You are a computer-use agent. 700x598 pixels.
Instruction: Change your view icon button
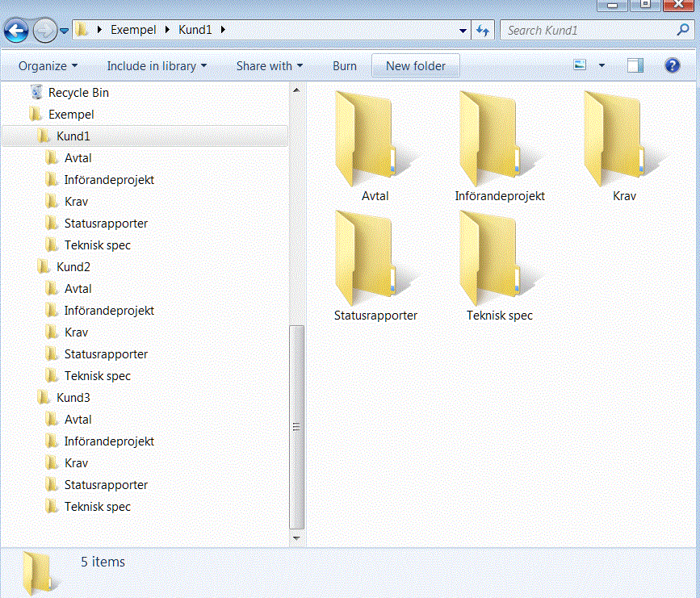(x=580, y=65)
